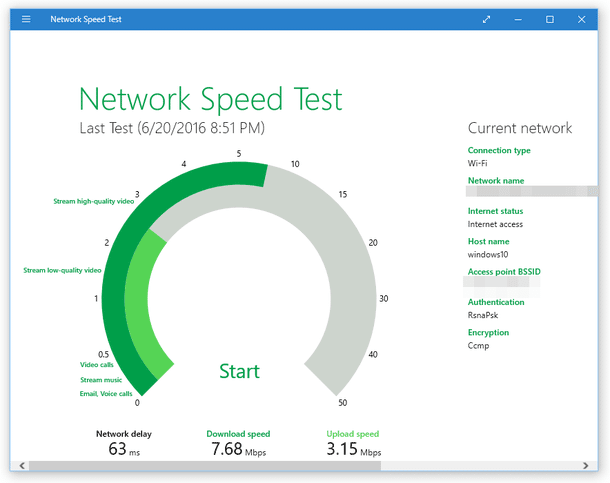Click the 'Network Speed Test' green heading

[210, 99]
